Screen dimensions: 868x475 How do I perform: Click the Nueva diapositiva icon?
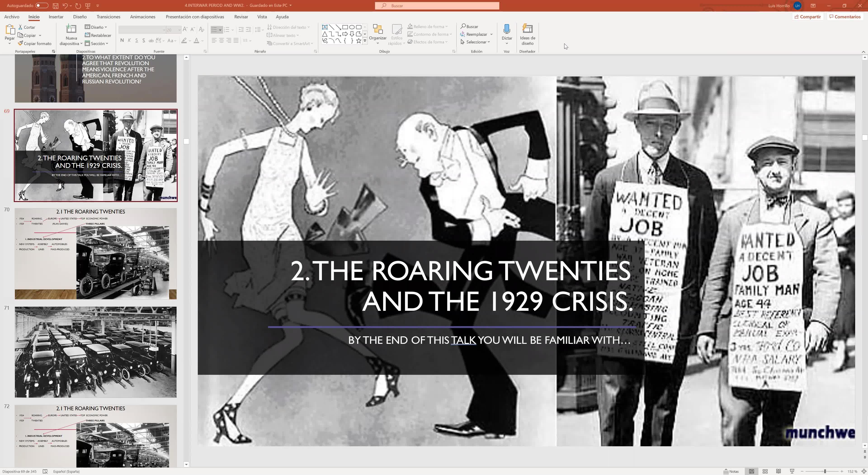(71, 29)
